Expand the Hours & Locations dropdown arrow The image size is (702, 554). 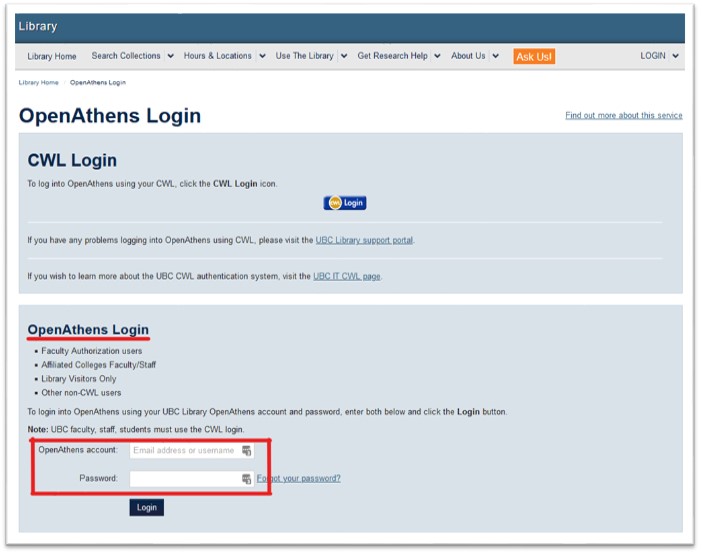point(262,56)
